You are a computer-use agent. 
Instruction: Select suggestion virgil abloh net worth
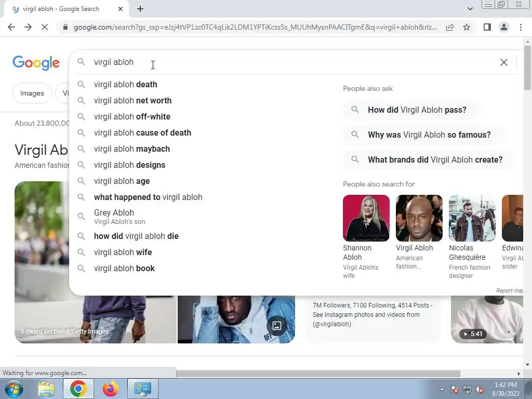point(132,100)
